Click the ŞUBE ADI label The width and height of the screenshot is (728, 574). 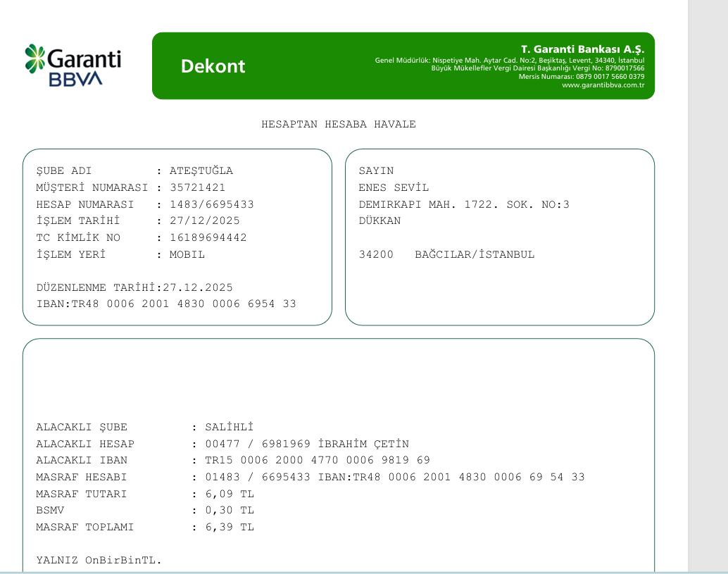click(x=64, y=171)
